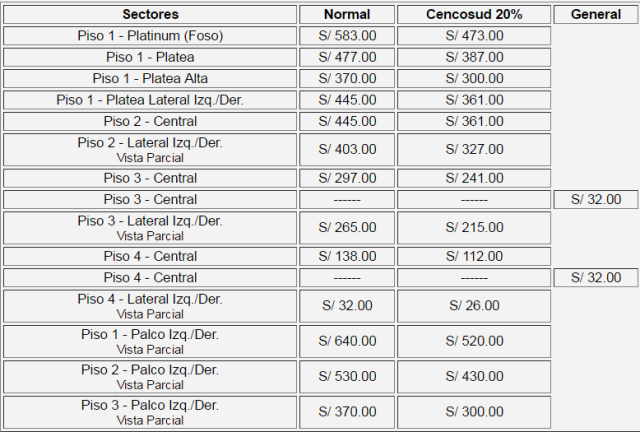Click the Piso 1 - Platinum (Foso) cell

pyautogui.click(x=150, y=36)
